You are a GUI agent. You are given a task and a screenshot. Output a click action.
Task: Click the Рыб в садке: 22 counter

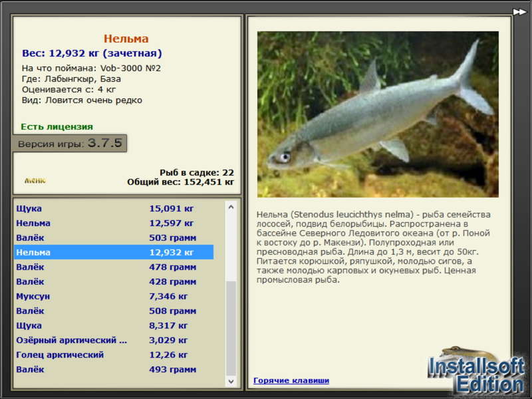(197, 172)
